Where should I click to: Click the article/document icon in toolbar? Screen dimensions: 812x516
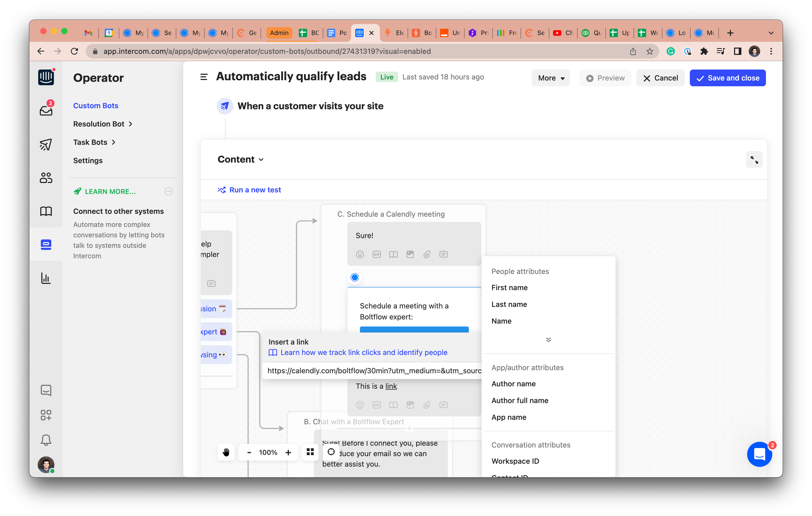(x=393, y=254)
